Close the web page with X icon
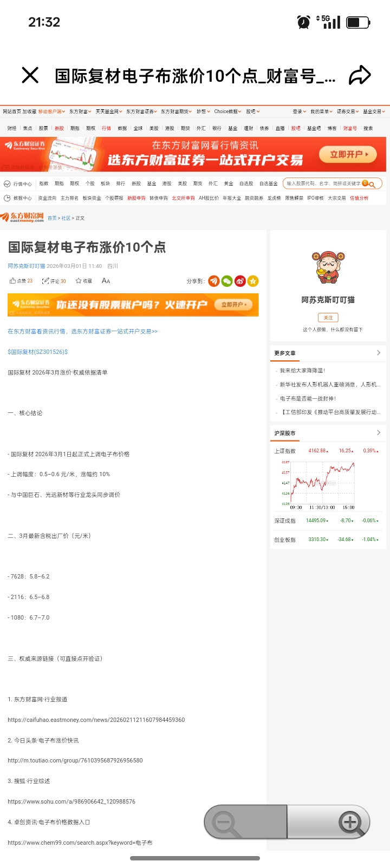This screenshot has width=390, height=868. pyautogui.click(x=30, y=75)
